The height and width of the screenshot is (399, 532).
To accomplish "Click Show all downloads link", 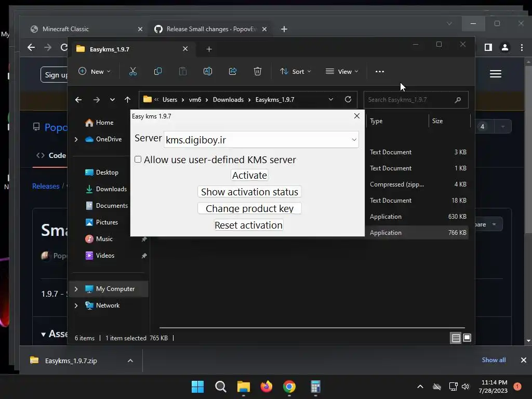I will coord(494,360).
